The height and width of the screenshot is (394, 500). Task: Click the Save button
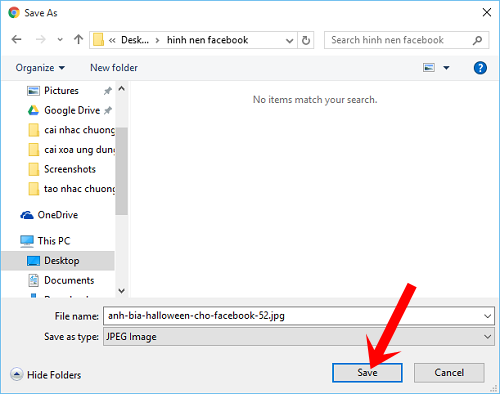pyautogui.click(x=367, y=373)
